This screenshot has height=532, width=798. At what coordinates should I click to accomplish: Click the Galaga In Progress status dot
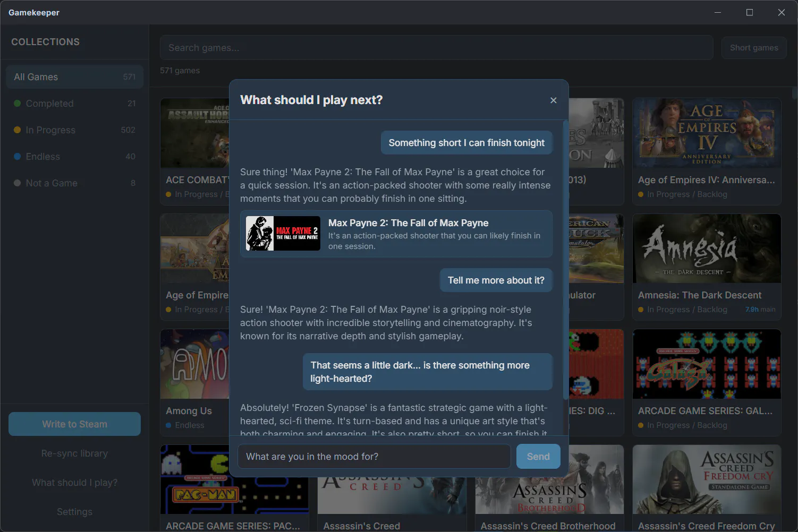click(x=641, y=425)
